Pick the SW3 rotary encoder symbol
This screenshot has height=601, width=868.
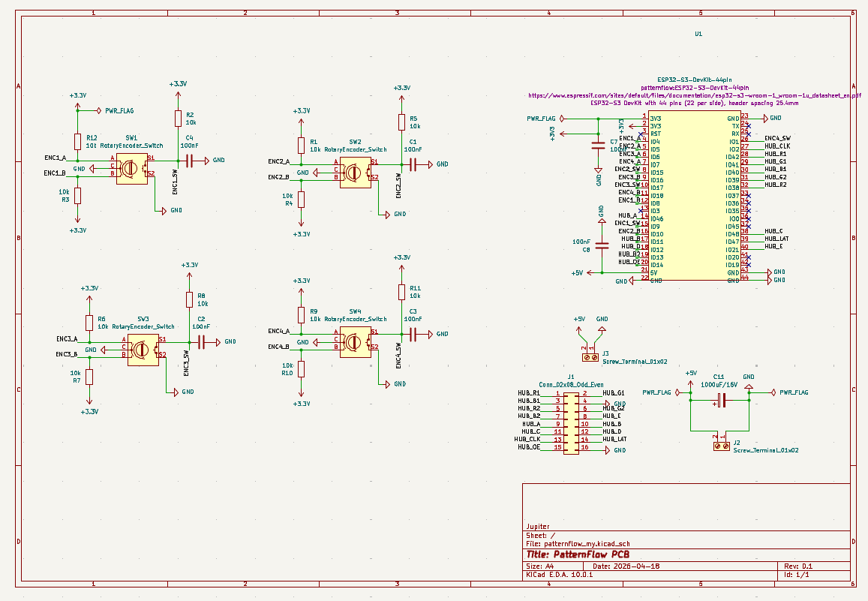[x=143, y=349]
